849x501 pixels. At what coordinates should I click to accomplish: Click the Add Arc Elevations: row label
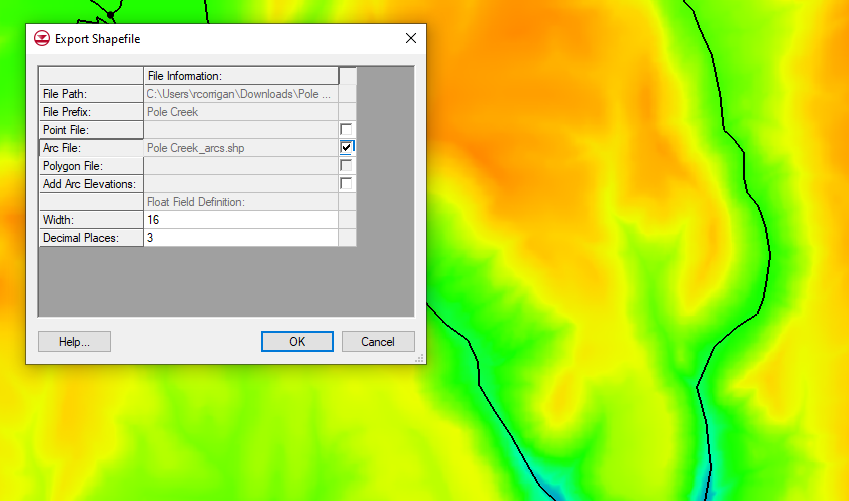[x=91, y=184]
